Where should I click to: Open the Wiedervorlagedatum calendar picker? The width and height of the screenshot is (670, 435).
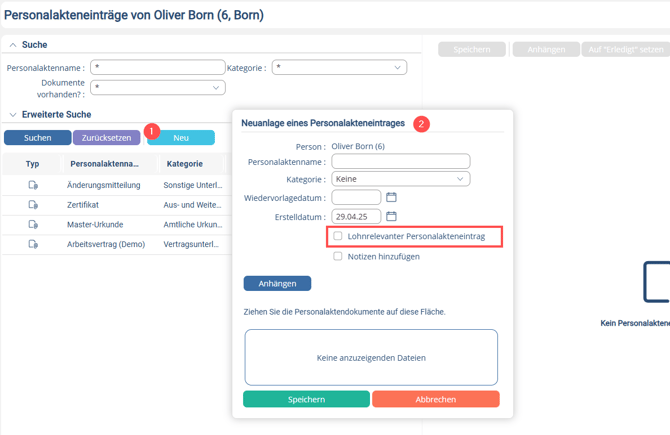pyautogui.click(x=391, y=197)
